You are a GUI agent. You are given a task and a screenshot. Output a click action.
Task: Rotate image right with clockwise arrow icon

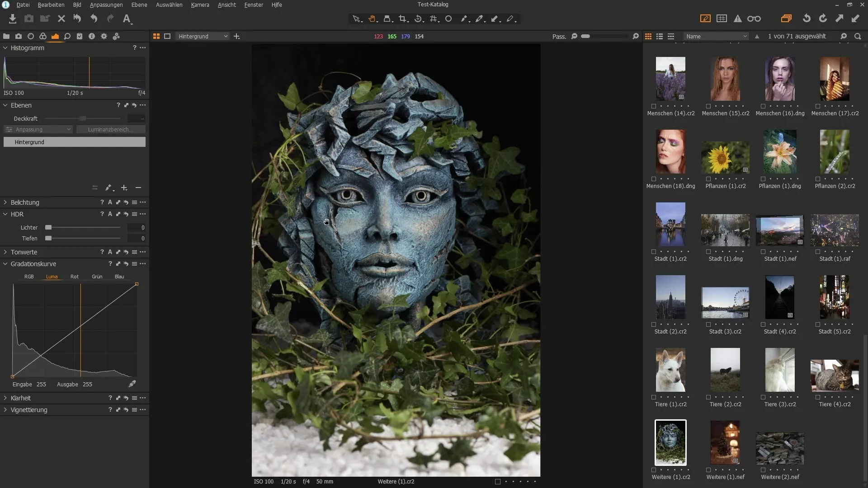pos(823,19)
